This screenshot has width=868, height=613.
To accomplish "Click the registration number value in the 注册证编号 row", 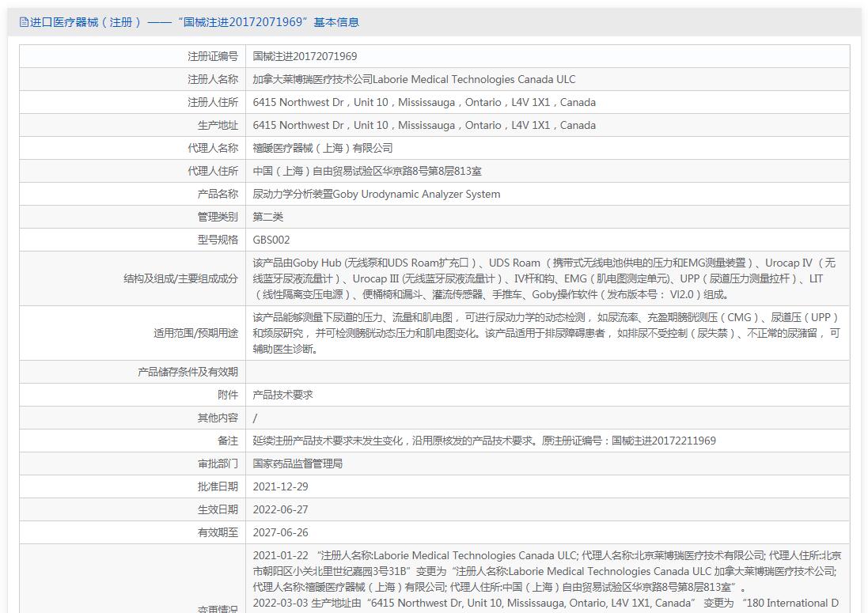I will pyautogui.click(x=305, y=57).
